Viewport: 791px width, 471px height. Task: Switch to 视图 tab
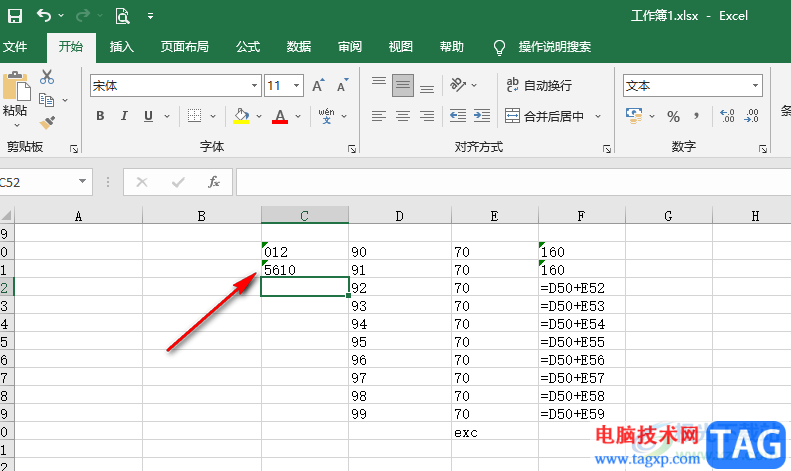click(x=401, y=47)
